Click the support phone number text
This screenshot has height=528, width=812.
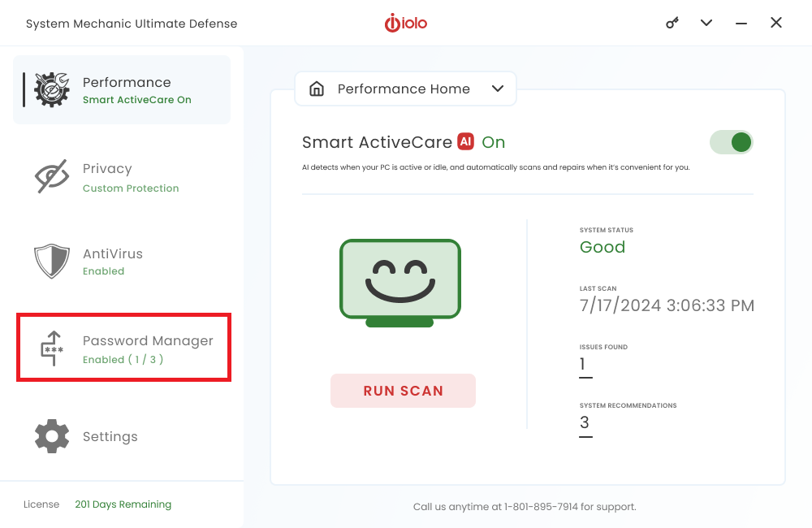click(541, 507)
